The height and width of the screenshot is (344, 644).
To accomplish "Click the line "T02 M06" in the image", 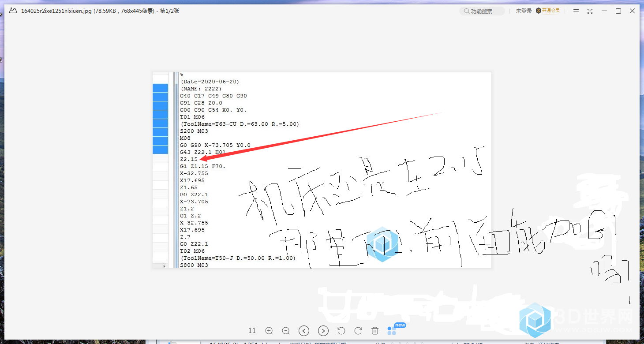I will (x=192, y=251).
